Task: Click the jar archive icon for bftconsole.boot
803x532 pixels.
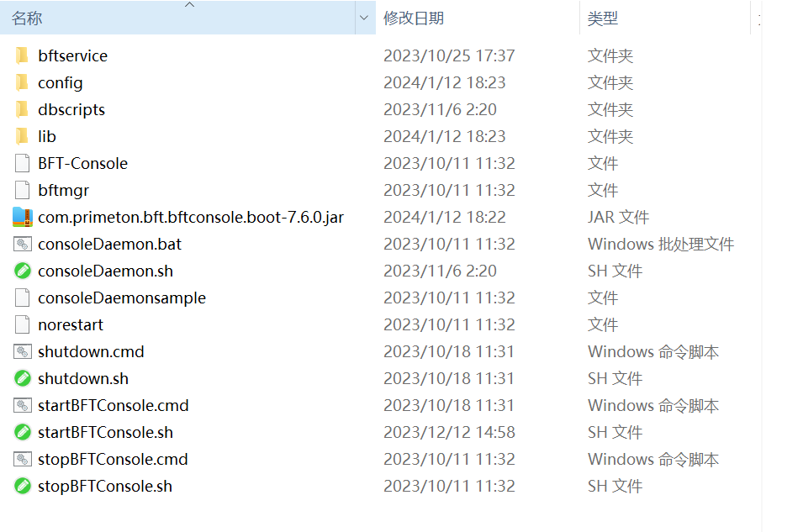Action: pos(23,217)
